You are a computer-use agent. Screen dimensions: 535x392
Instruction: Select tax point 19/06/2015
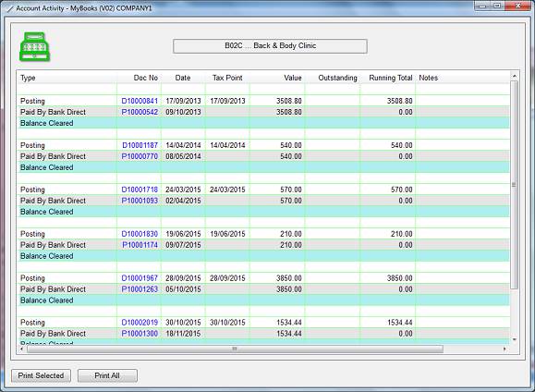coord(227,234)
